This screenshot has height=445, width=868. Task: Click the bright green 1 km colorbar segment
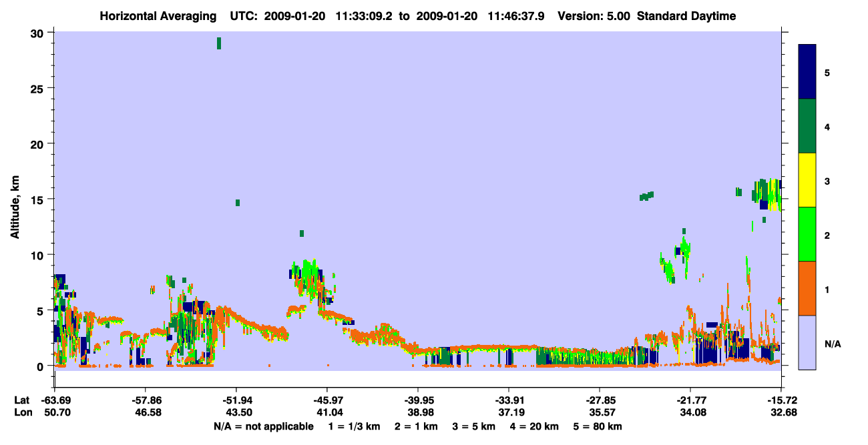807,234
